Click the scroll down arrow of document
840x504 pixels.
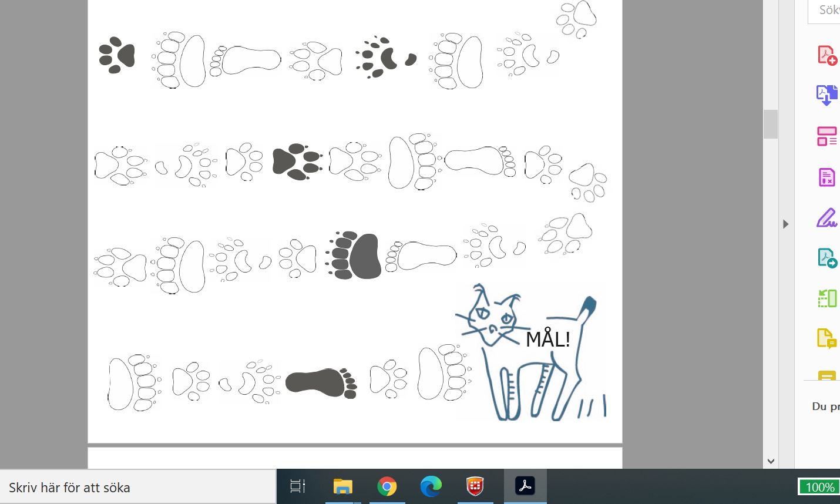point(771,462)
